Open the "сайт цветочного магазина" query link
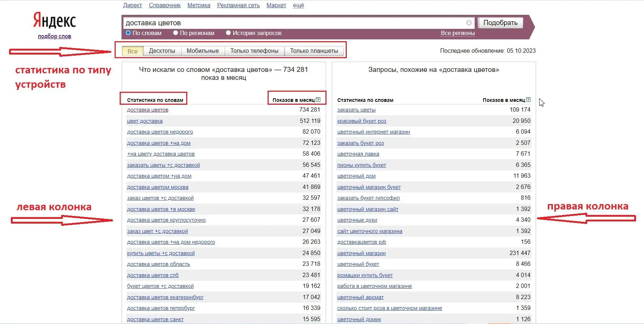Viewport: 644px width, 324px height. point(370,231)
